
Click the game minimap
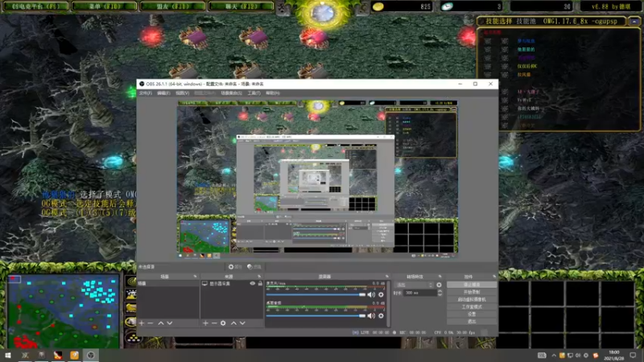pos(64,312)
